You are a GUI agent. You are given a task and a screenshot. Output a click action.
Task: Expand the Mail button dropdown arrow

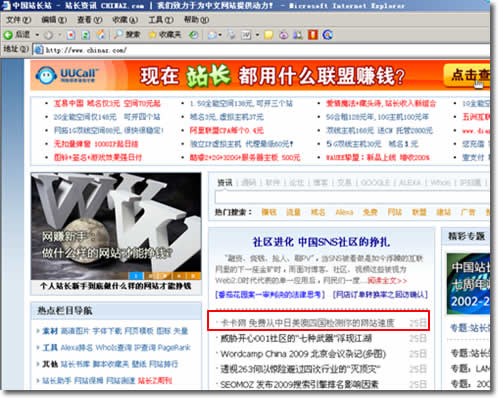click(x=220, y=35)
